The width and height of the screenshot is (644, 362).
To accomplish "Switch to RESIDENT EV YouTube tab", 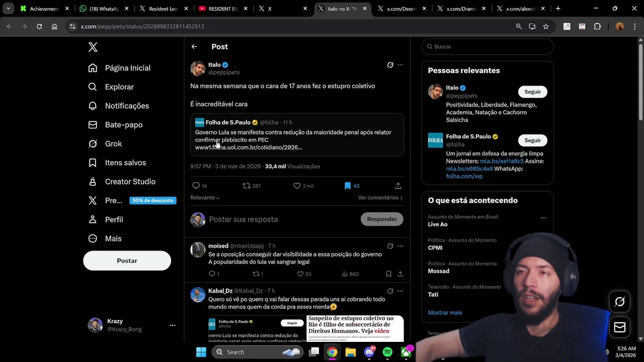I will [223, 9].
